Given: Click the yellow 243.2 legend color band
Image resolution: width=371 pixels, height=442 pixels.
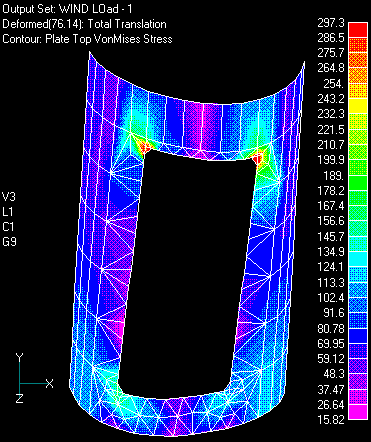Looking at the screenshot, I should [x=358, y=105].
